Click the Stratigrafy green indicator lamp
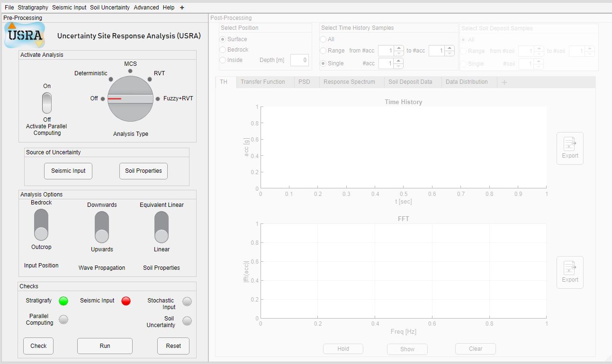Image resolution: width=612 pixels, height=364 pixels. (x=63, y=301)
